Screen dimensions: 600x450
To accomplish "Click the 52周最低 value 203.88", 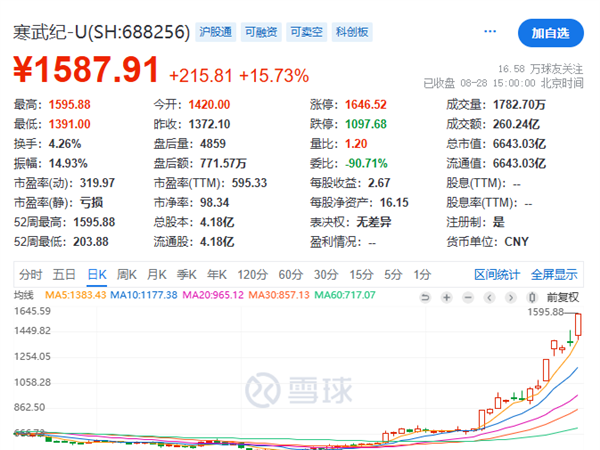I will click(91, 242).
